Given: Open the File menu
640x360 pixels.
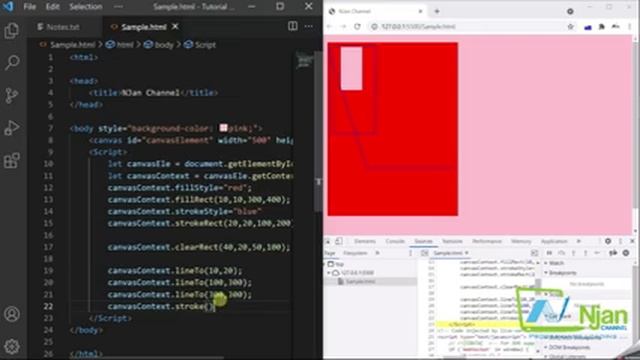Looking at the screenshot, I should (29, 7).
